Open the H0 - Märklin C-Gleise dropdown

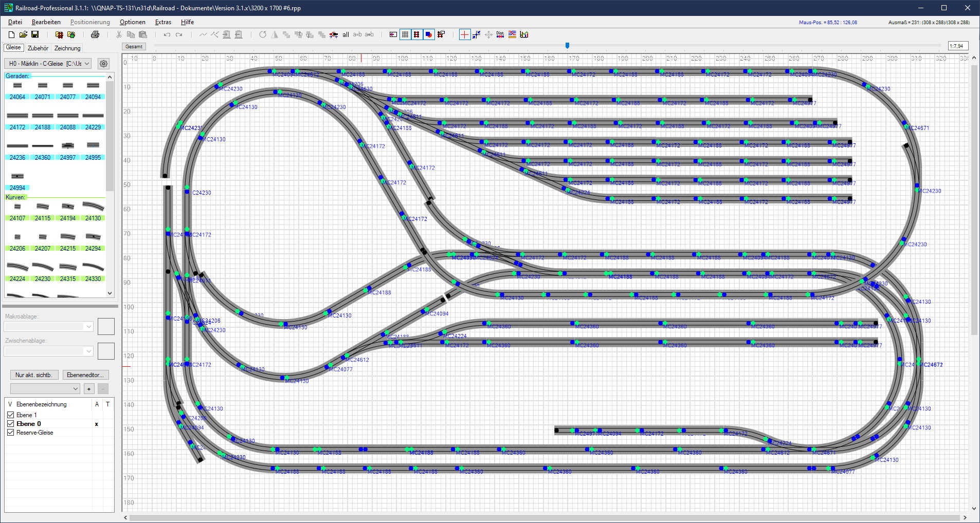click(x=48, y=64)
